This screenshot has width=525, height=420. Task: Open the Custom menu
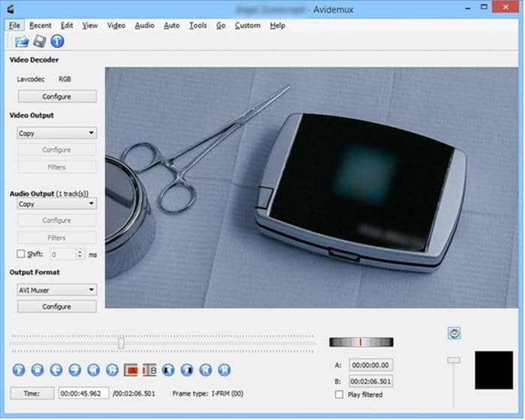pyautogui.click(x=247, y=25)
